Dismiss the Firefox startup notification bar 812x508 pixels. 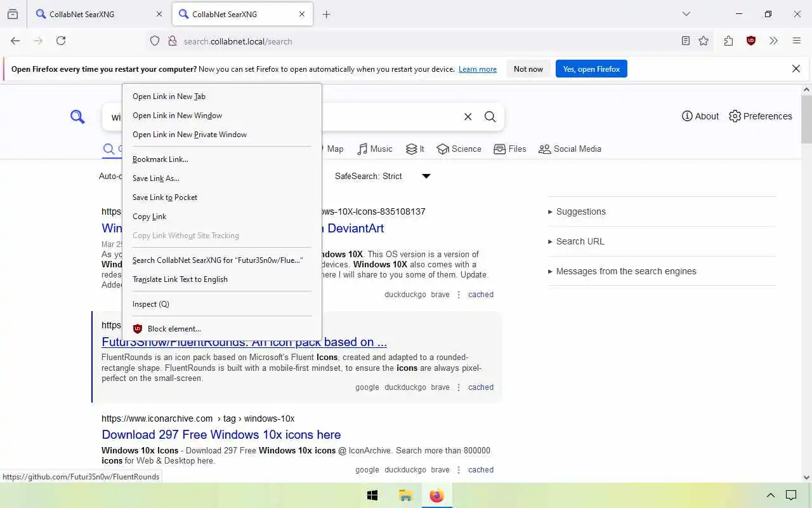[x=796, y=69]
